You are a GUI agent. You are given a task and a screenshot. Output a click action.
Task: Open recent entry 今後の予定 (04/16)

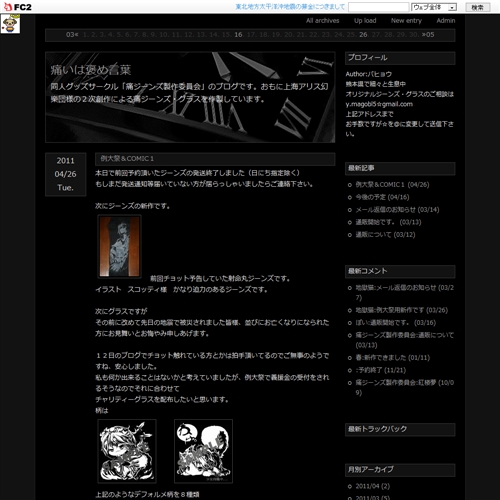pos(382,197)
